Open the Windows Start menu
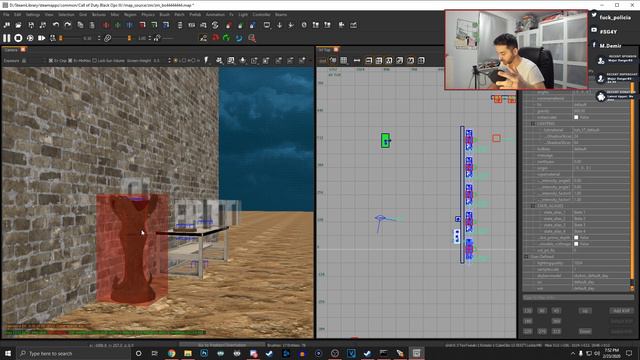Viewport: 640px width, 360px height. click(7, 353)
